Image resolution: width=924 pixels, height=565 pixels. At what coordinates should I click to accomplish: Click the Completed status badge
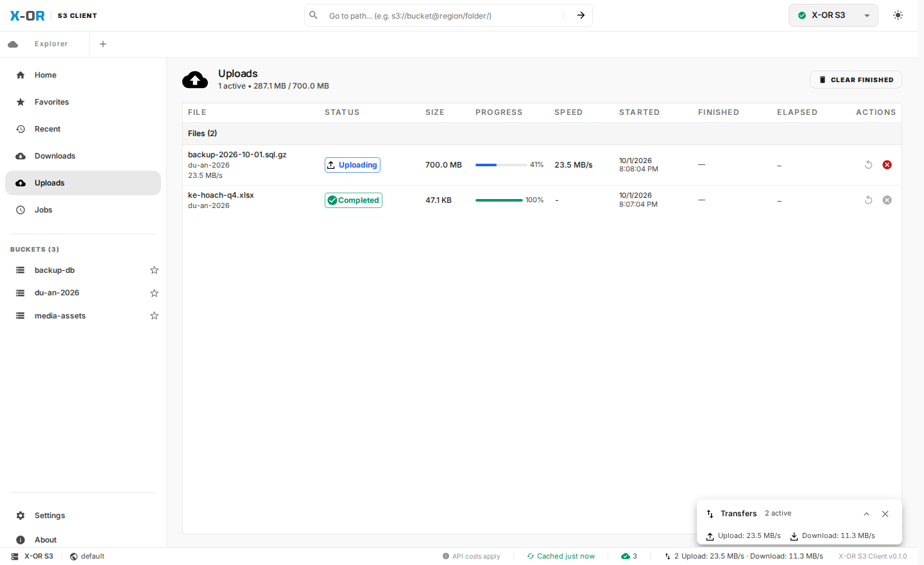354,200
